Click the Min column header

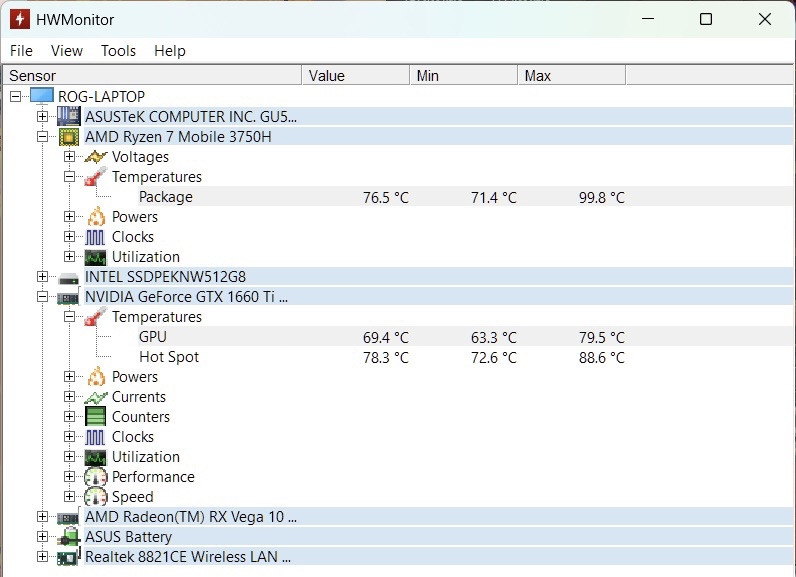[464, 76]
